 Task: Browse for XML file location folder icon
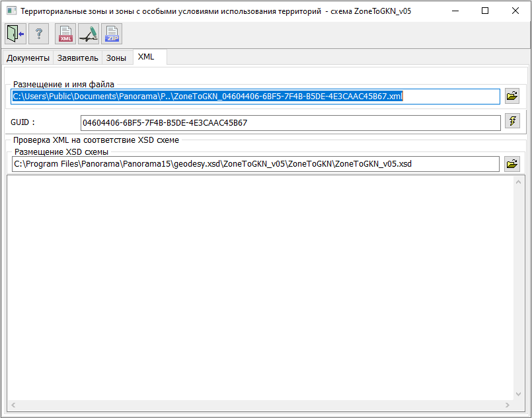coord(512,96)
